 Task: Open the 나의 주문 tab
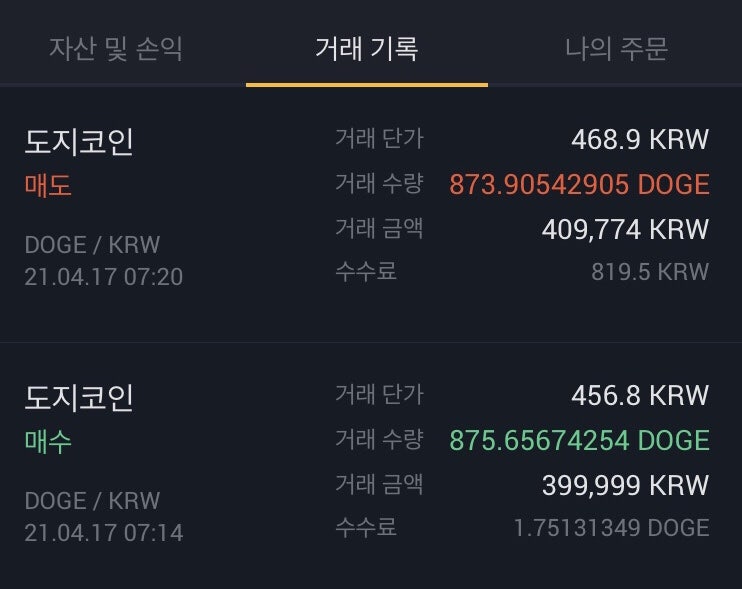(617, 48)
